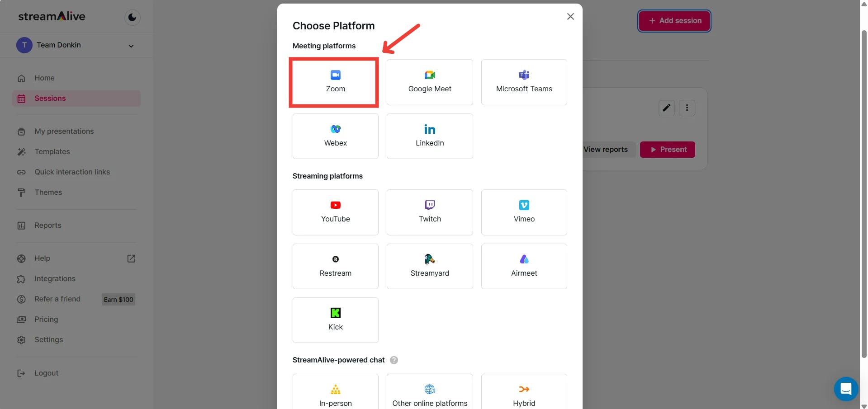
Task: Choose the LinkedIn platform card
Action: [430, 136]
